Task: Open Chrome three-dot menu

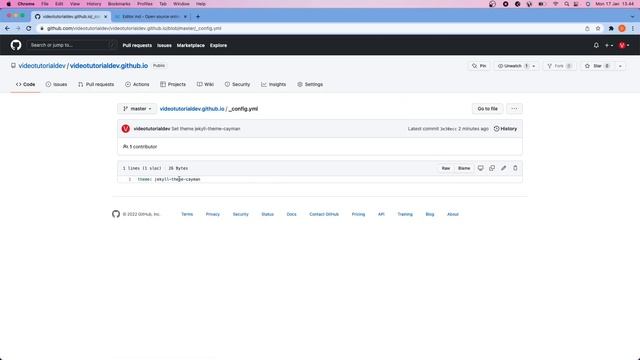Action: coord(633,29)
